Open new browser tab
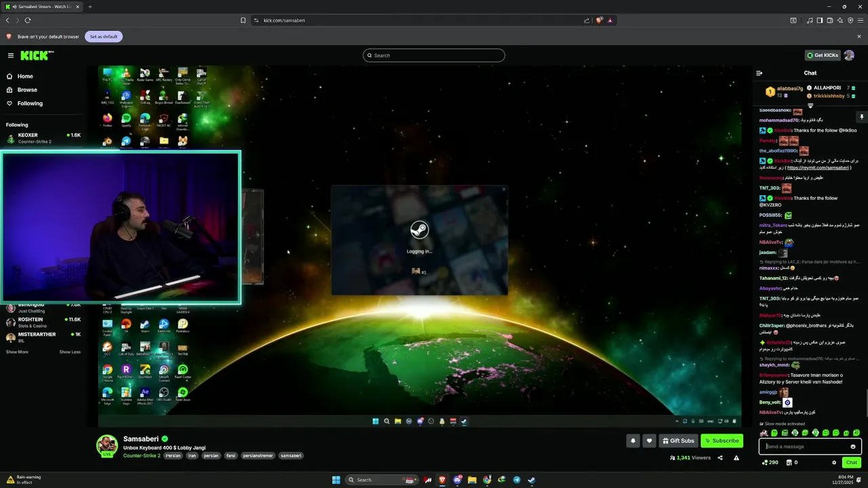Screen dimensions: 868x488 (x=90, y=7)
